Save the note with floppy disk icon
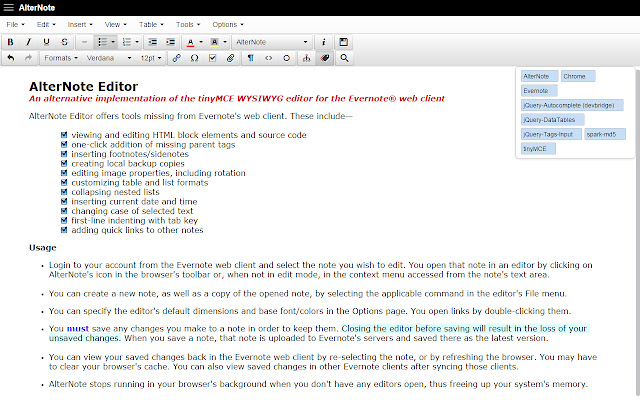640x400 pixels. 344,42
